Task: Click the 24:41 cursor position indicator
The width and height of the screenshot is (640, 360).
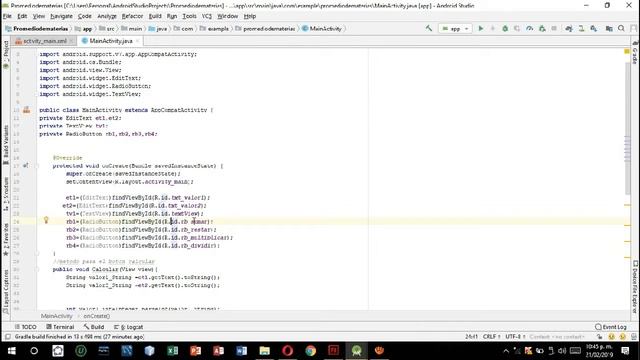Action: coord(471,337)
